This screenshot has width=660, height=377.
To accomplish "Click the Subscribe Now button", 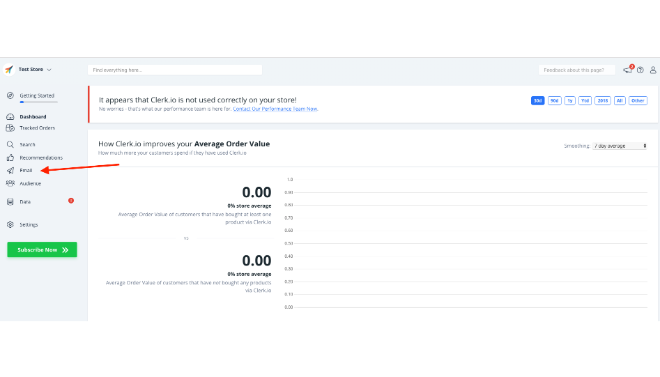I will point(42,250).
